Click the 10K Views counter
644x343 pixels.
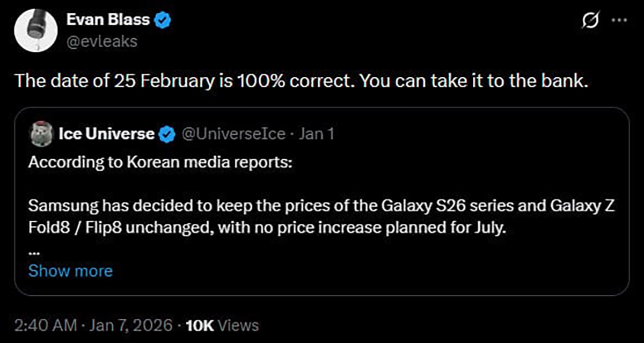pyautogui.click(x=221, y=325)
